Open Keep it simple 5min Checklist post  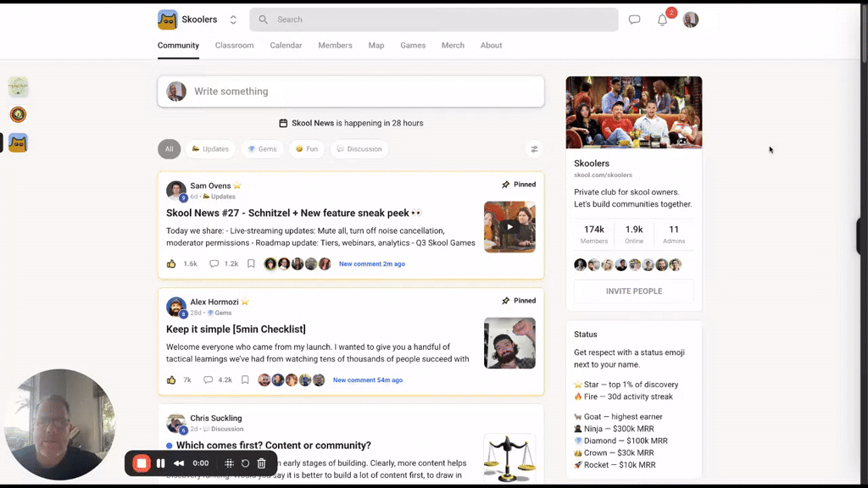point(236,330)
